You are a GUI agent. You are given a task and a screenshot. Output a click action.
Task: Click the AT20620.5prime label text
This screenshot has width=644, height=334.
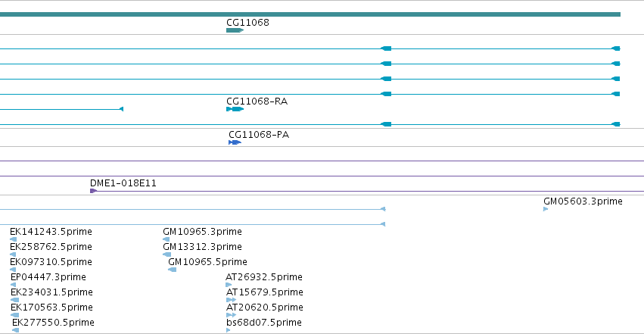click(x=265, y=307)
